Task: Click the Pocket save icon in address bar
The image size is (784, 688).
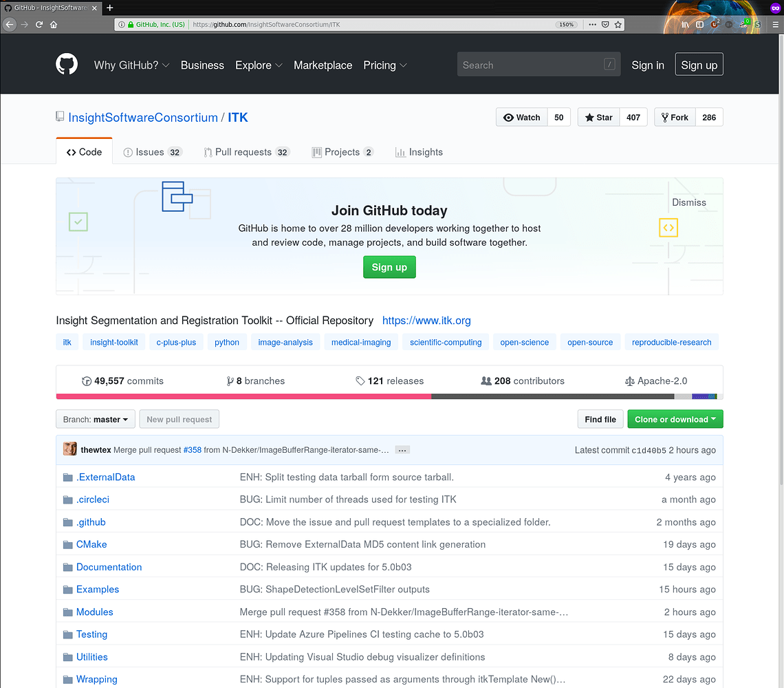Action: 605,24
